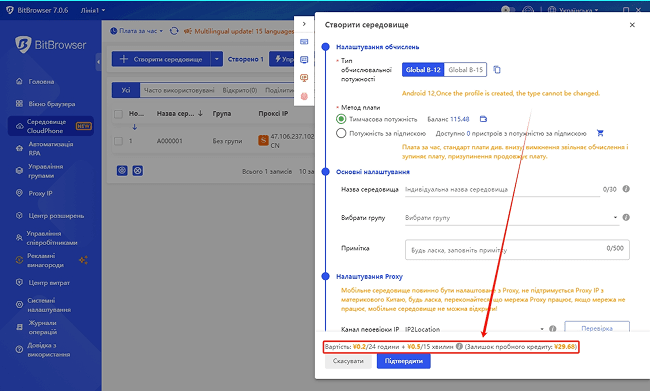650x391 pixels.
Task: Open the Лінія1 line dropdown
Action: click(93, 10)
